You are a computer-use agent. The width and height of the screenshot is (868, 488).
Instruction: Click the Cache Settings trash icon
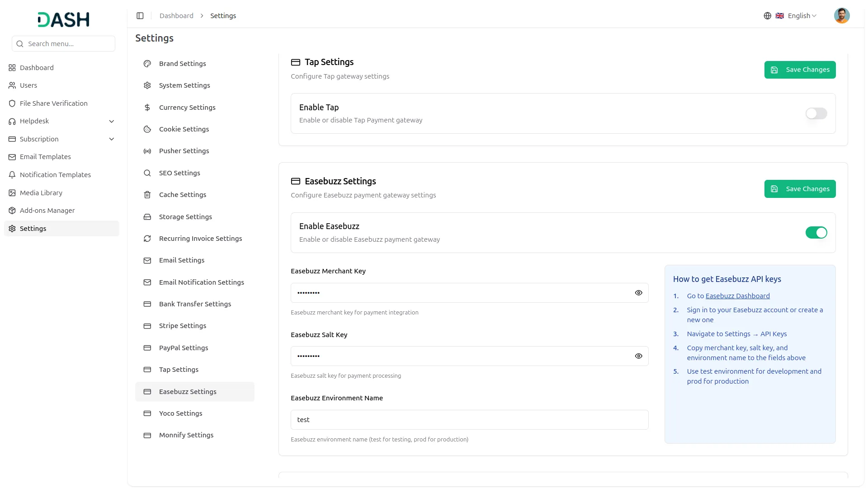[147, 195]
